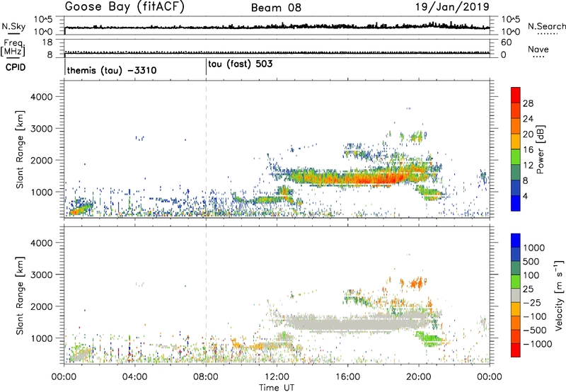Click the '20:00' time axis tick label
566x392 pixels.
pos(419,377)
